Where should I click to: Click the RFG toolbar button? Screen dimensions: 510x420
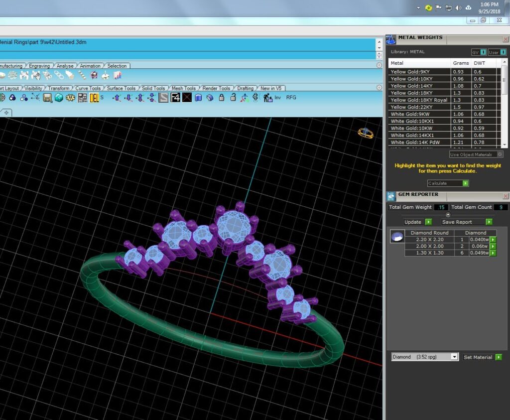[291, 98]
